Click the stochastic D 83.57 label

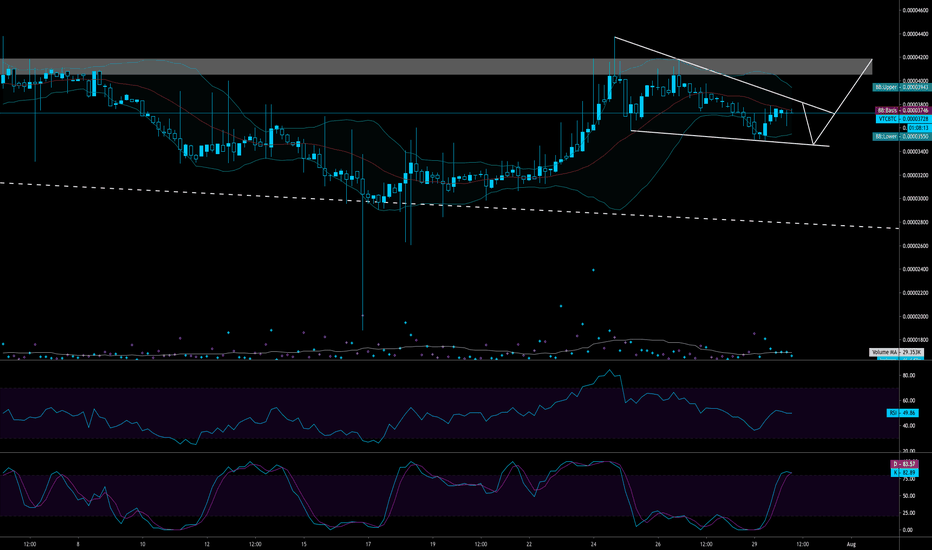click(x=903, y=464)
